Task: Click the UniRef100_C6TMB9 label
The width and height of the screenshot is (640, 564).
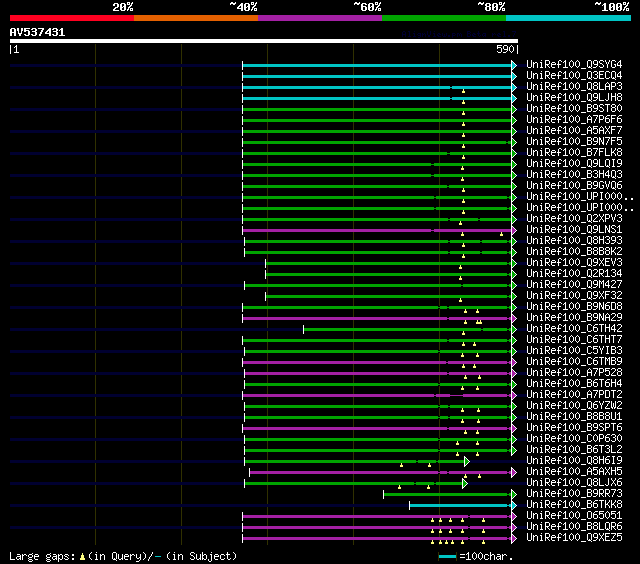Action: (x=574, y=362)
